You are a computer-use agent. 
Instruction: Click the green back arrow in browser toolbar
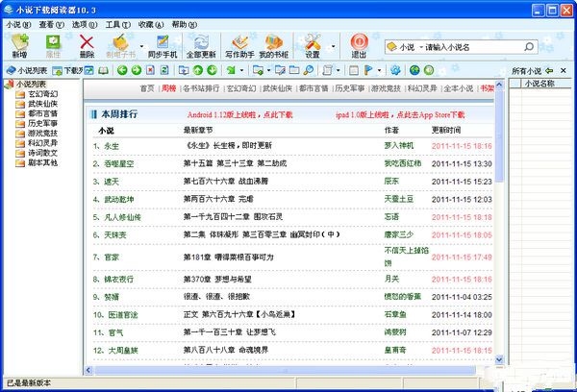tap(122, 70)
